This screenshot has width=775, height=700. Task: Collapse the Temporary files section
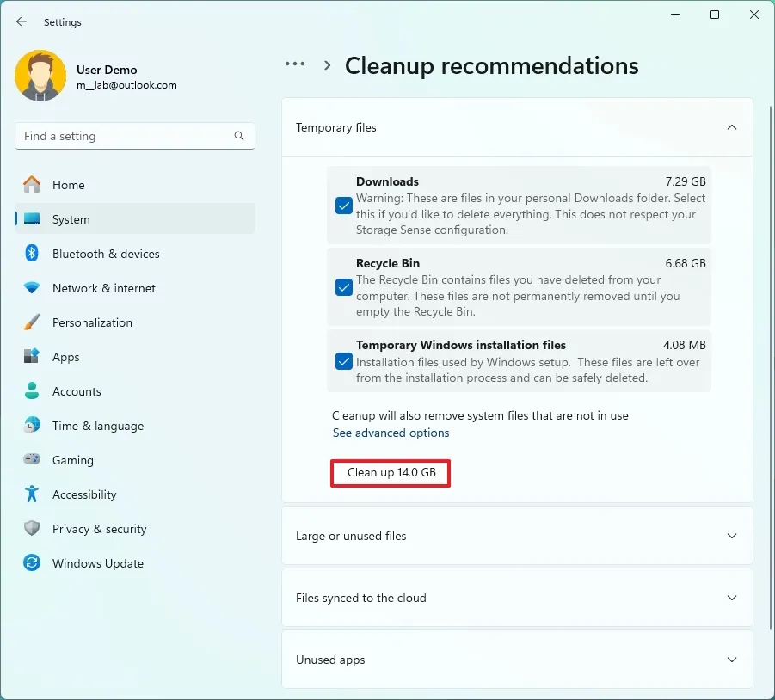(x=732, y=126)
